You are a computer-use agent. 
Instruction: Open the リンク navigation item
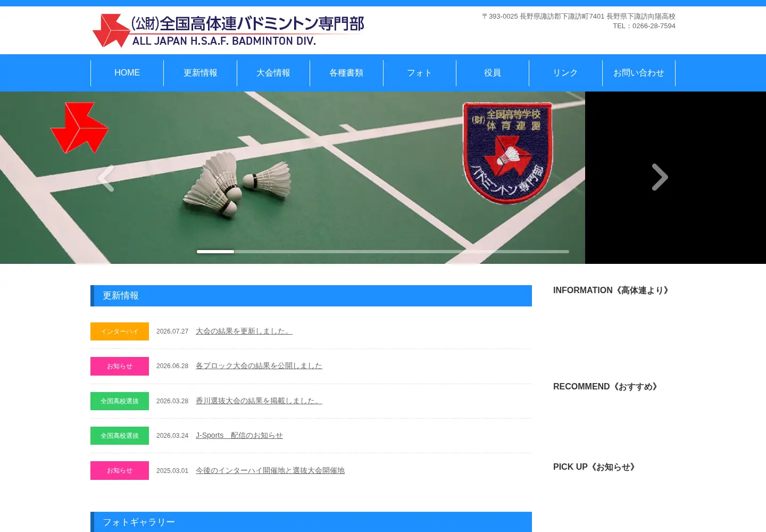(x=565, y=73)
